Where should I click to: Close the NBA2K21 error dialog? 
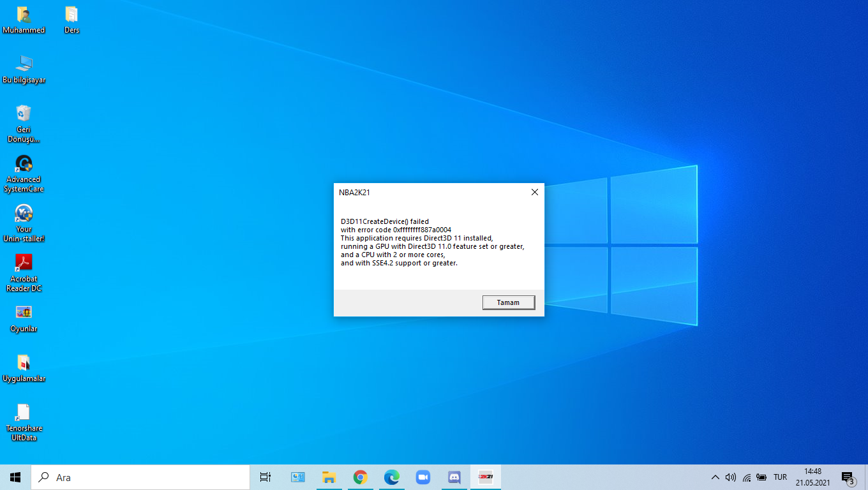pos(535,192)
